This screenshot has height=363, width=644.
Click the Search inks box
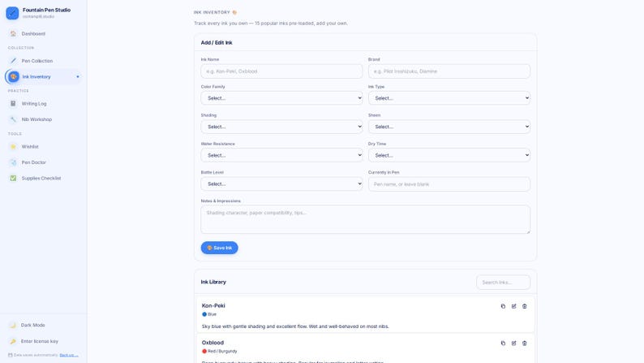tap(503, 283)
